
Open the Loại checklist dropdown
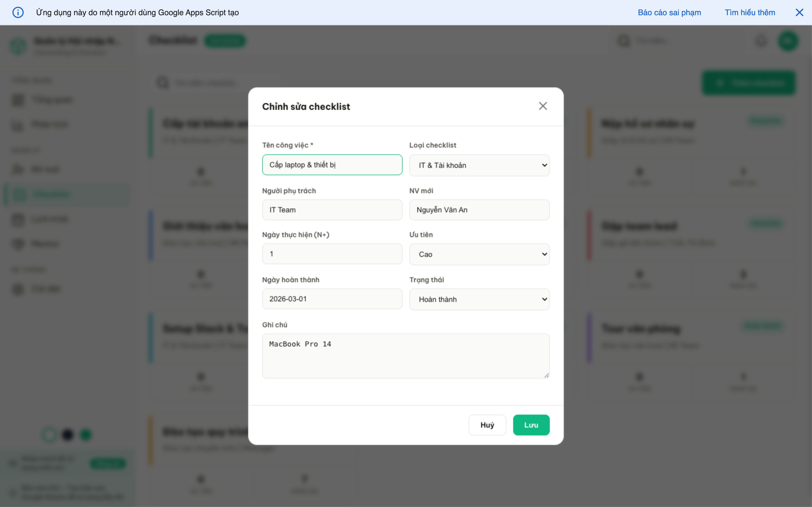click(x=479, y=165)
